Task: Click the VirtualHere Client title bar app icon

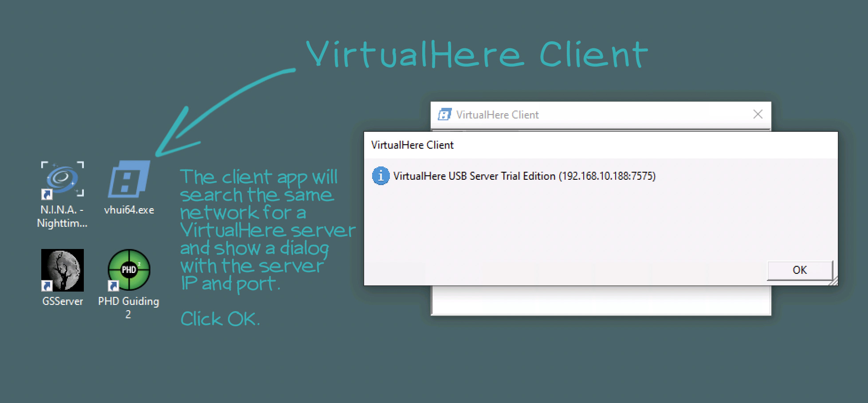Action: (444, 115)
